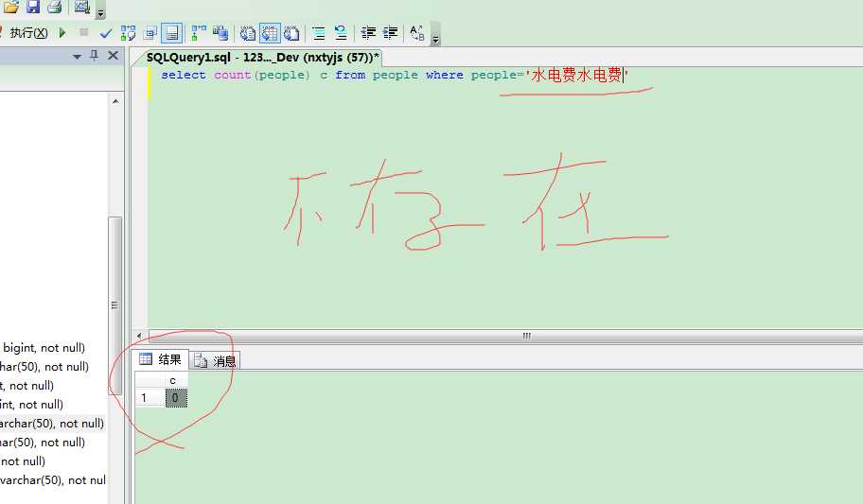Switch to the 消息 messages tab
Image resolution: width=863 pixels, height=504 pixels.
point(215,361)
